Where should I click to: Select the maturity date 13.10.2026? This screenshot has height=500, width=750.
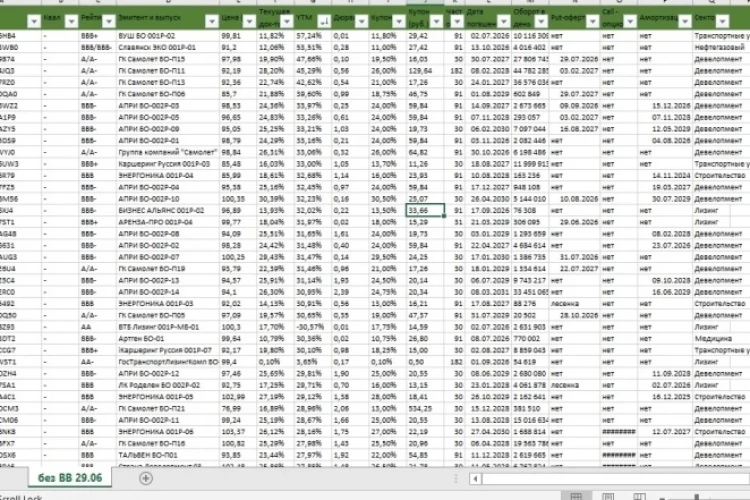[489, 47]
